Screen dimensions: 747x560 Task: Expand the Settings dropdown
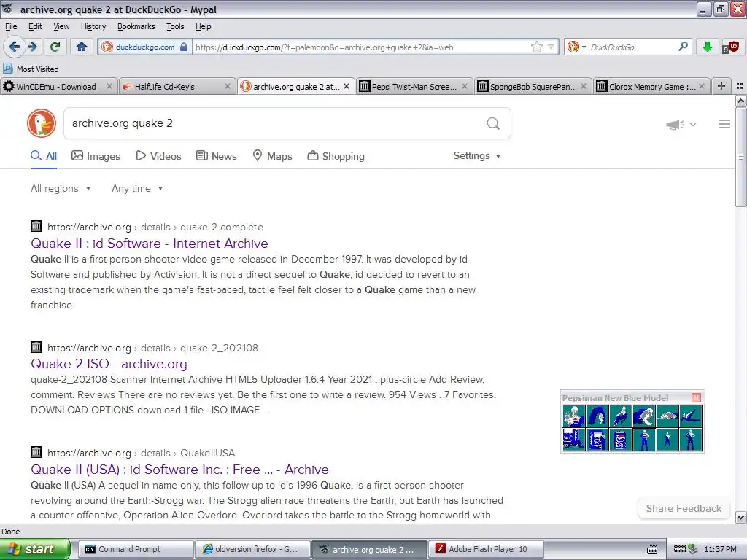tap(477, 156)
